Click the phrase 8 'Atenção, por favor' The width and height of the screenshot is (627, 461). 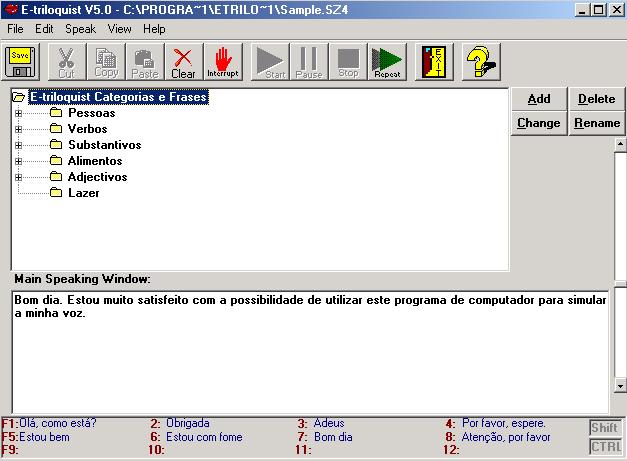[506, 437]
